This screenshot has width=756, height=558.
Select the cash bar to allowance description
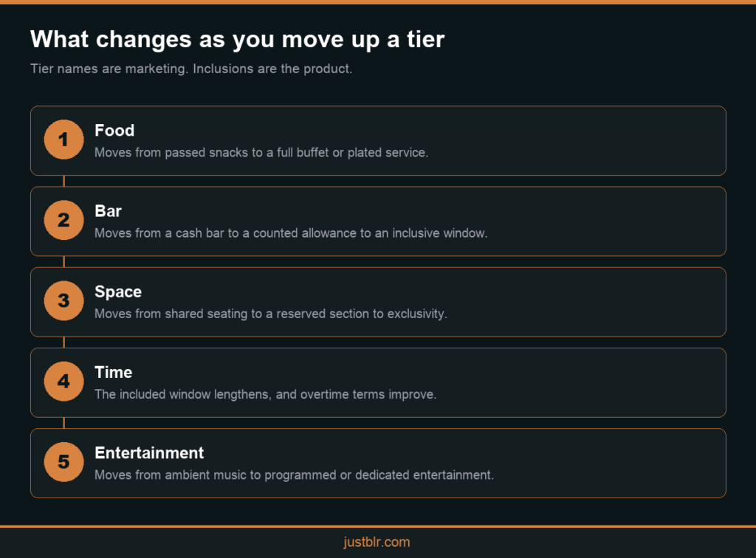click(x=291, y=233)
